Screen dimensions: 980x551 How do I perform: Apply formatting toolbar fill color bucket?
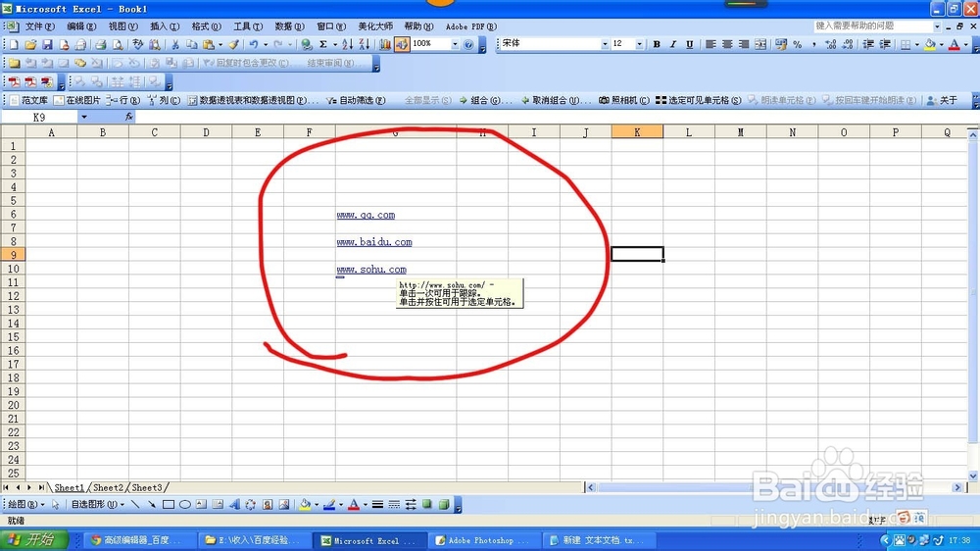930,44
